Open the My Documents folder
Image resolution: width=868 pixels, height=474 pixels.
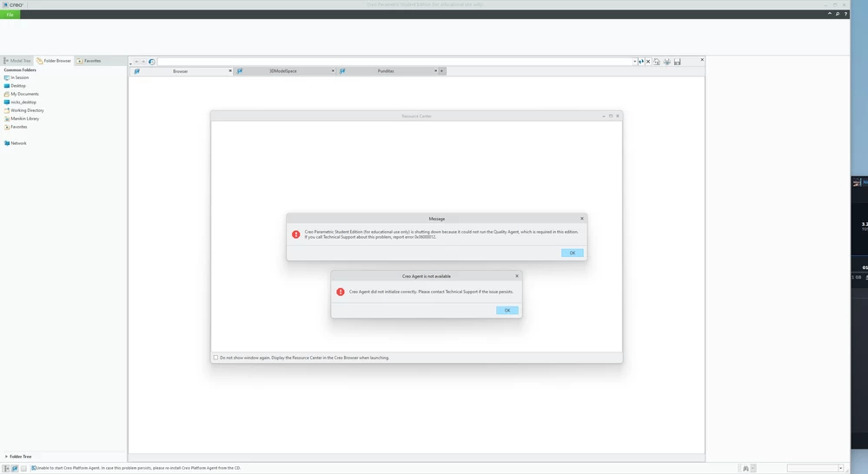22,94
